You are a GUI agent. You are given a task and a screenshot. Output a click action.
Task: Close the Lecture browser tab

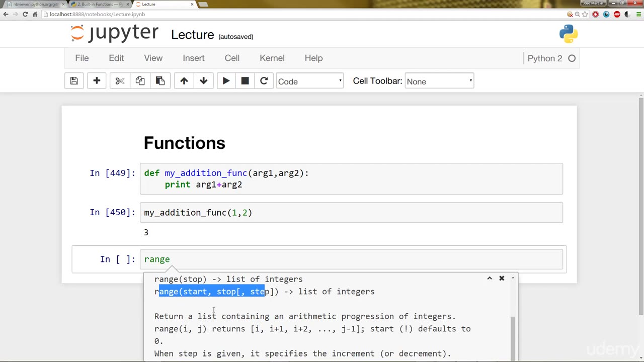(192, 4)
